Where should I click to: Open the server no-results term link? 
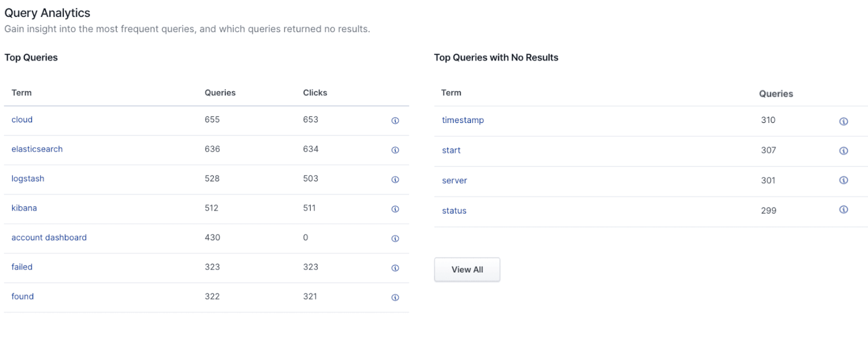(454, 181)
